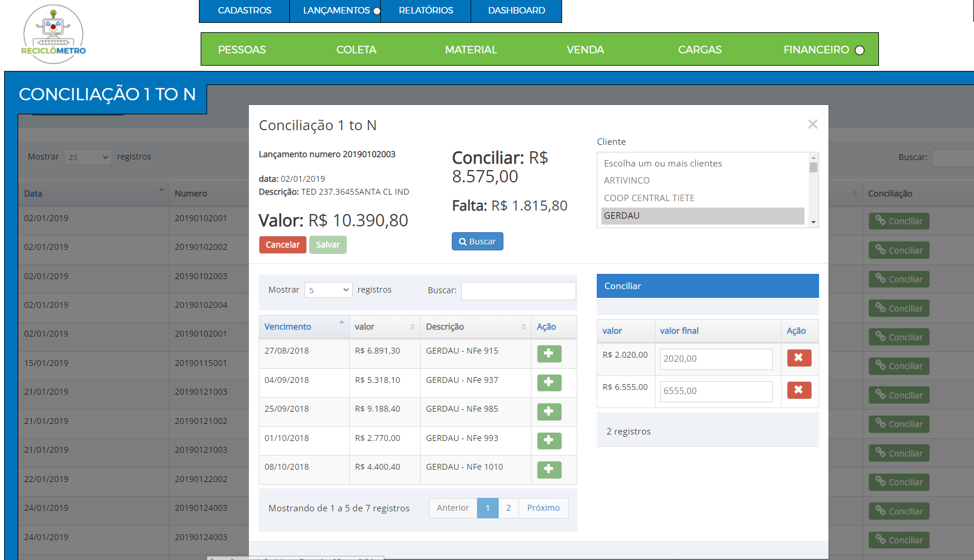
Task: Click the modal Buscar input field
Action: (x=518, y=291)
